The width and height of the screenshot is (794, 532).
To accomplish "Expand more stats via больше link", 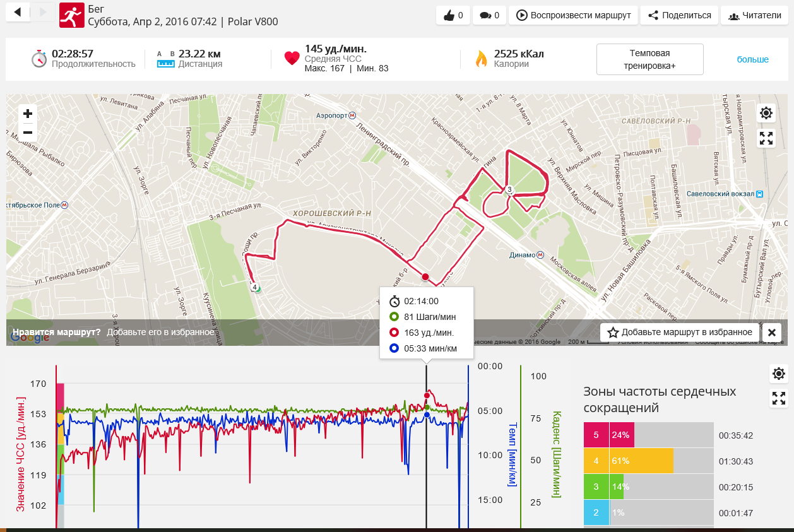I will 752,59.
